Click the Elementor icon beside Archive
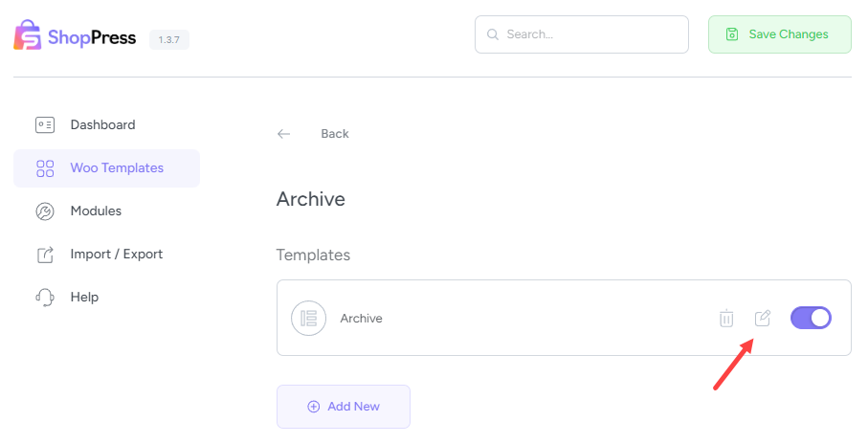This screenshot has width=868, height=444. coord(308,319)
